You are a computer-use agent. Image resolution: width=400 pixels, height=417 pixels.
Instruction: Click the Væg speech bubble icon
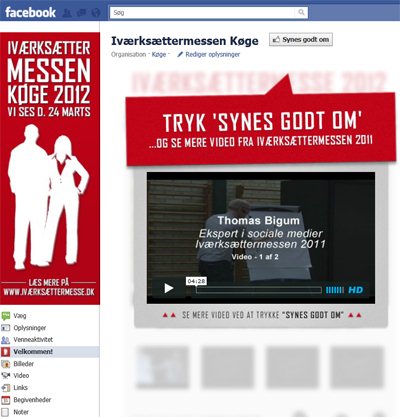(6, 316)
